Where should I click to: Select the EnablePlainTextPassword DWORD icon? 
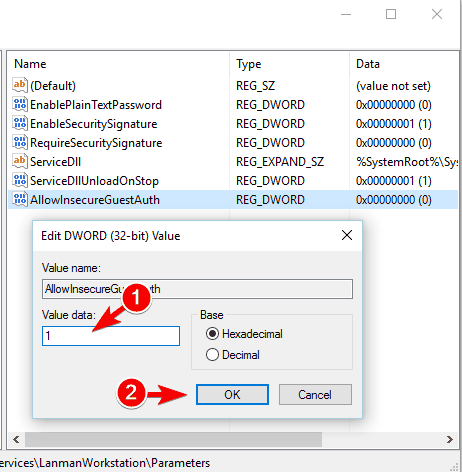click(x=20, y=104)
